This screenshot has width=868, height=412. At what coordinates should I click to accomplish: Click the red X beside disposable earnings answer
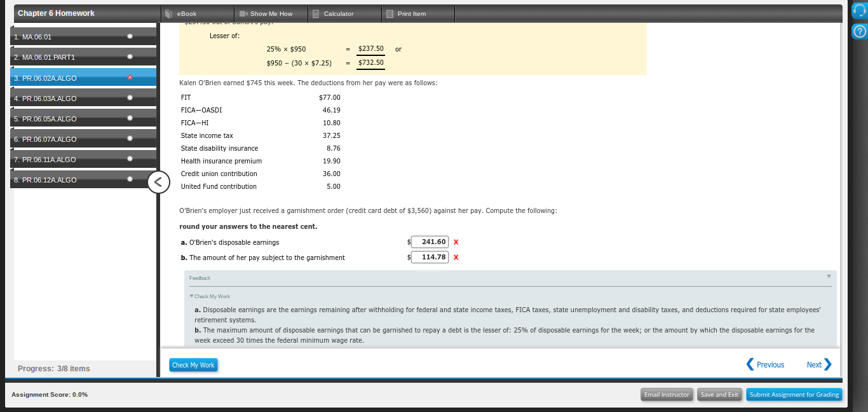tap(456, 242)
